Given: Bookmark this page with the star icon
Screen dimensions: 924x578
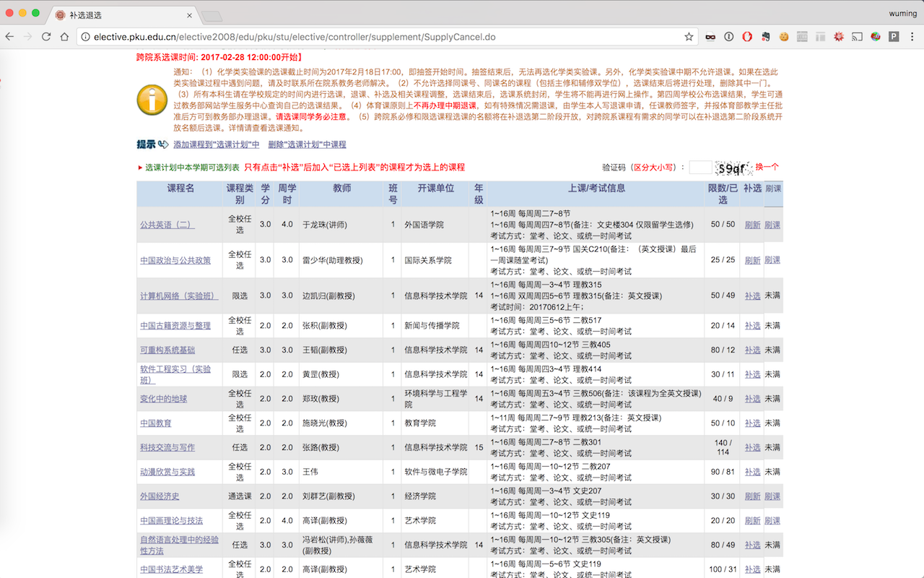Looking at the screenshot, I should coord(689,37).
